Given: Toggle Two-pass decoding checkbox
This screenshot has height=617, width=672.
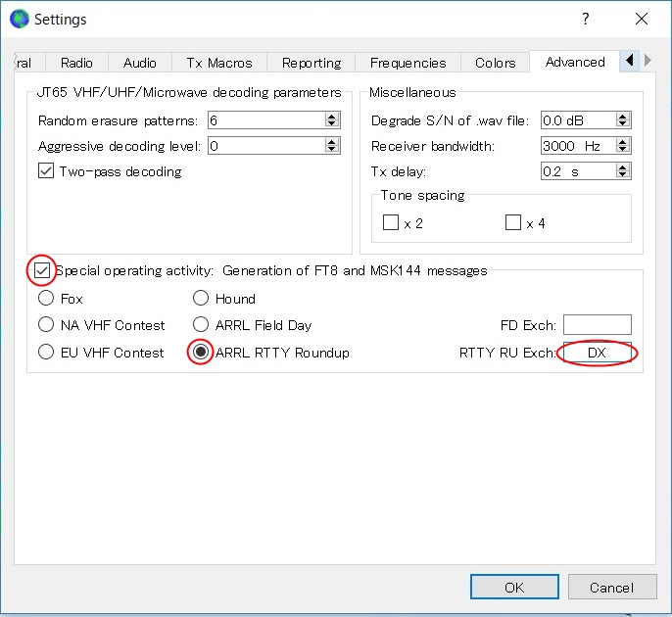Looking at the screenshot, I should (46, 170).
